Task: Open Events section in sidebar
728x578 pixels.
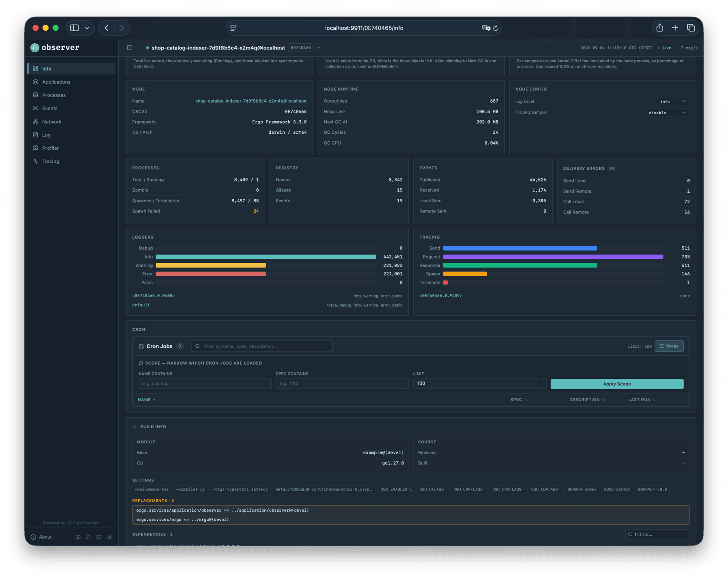Action: pyautogui.click(x=71, y=108)
